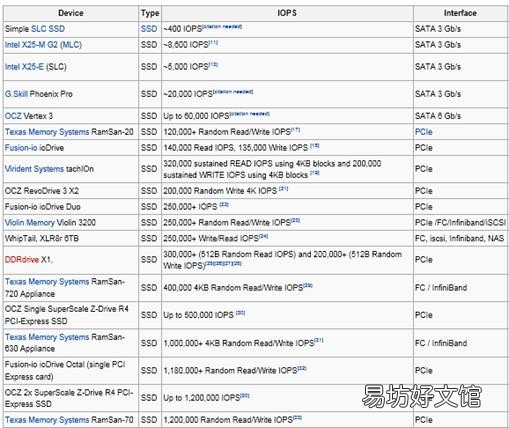Screen dimensions: 509x428
Task: Click the Device column header
Action: tap(71, 13)
